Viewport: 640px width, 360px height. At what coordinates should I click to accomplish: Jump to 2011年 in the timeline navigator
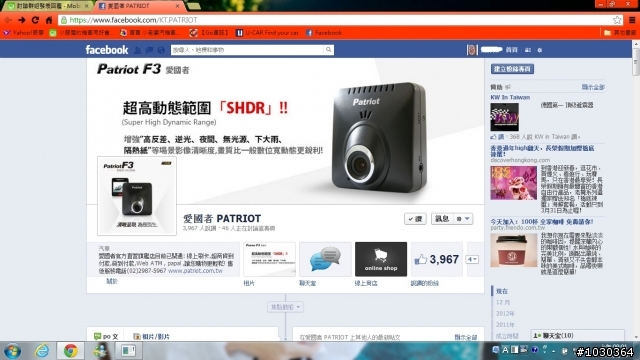point(505,324)
